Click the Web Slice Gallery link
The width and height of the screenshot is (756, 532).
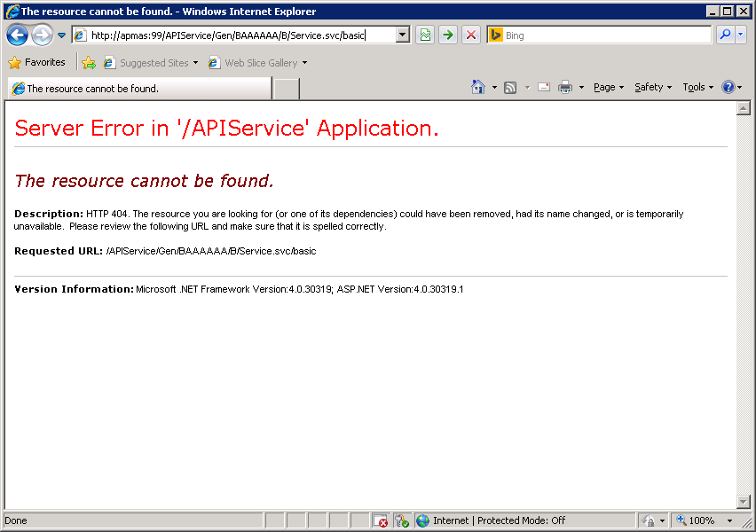tap(259, 63)
